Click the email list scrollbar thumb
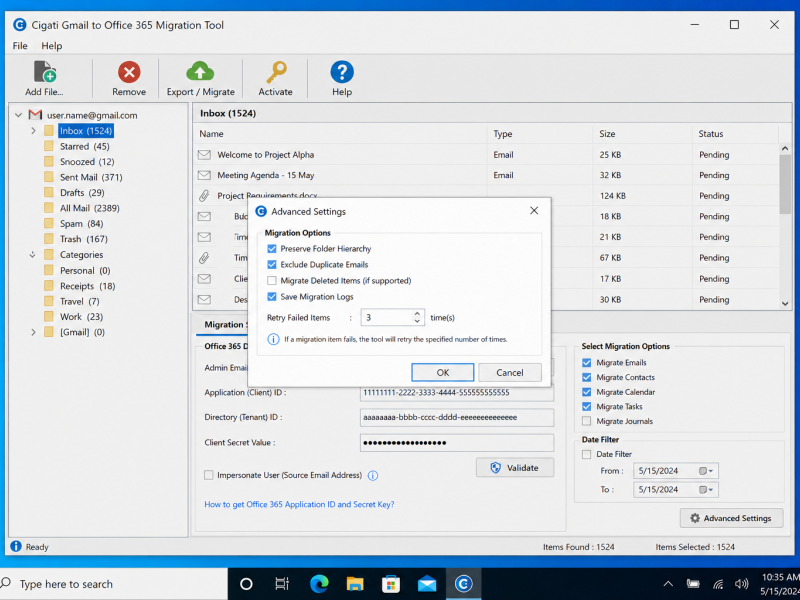 pyautogui.click(x=785, y=184)
